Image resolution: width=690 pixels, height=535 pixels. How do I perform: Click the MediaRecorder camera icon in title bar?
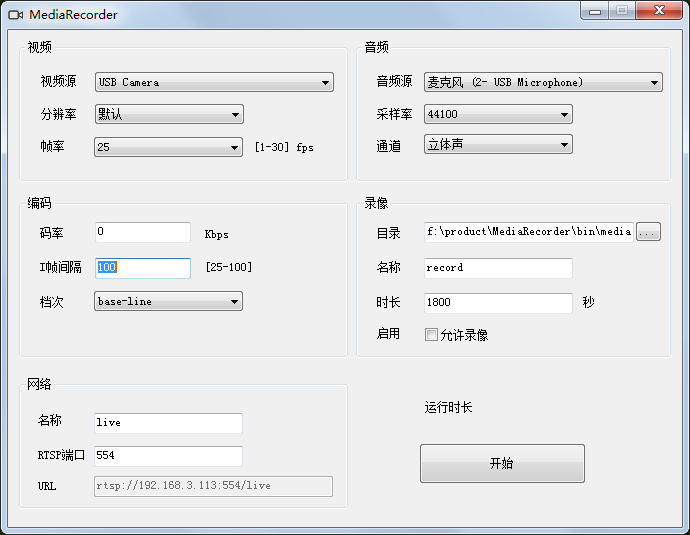coord(15,15)
